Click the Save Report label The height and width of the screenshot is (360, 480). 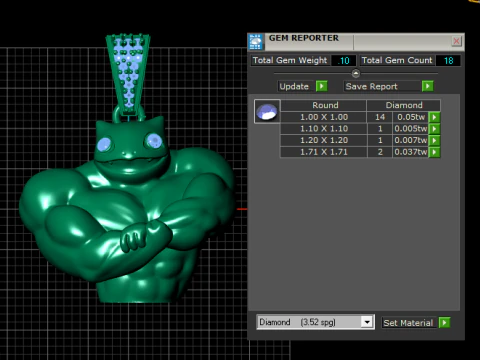pos(371,86)
